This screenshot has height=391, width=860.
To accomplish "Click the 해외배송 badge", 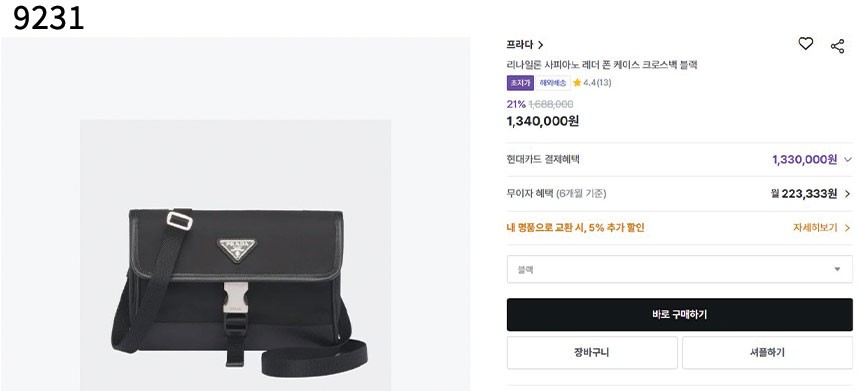I will tap(553, 83).
